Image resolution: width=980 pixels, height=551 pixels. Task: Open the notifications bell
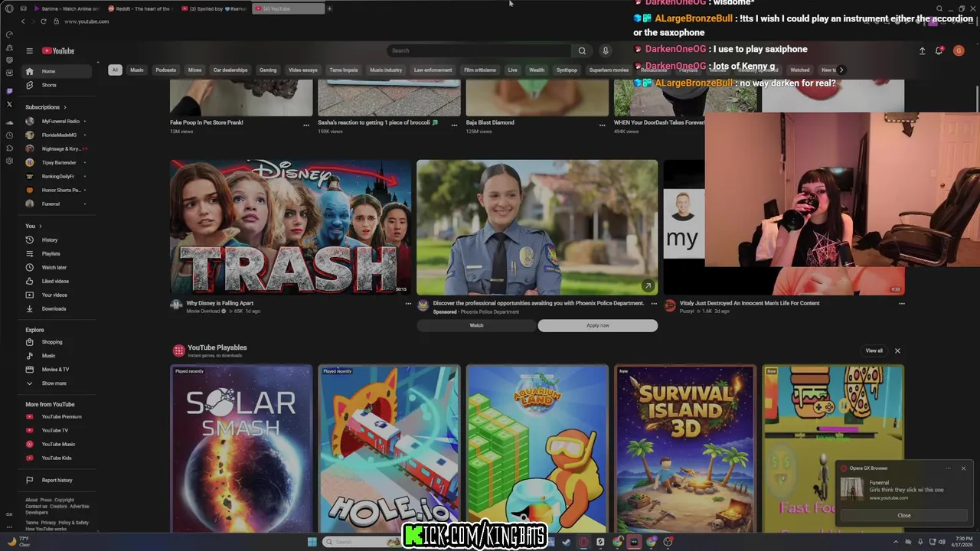(939, 51)
